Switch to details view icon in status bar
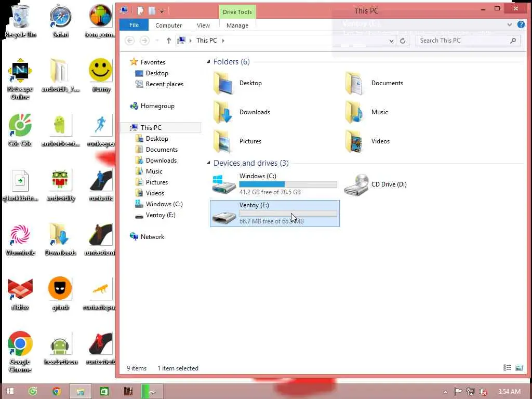 point(507,368)
